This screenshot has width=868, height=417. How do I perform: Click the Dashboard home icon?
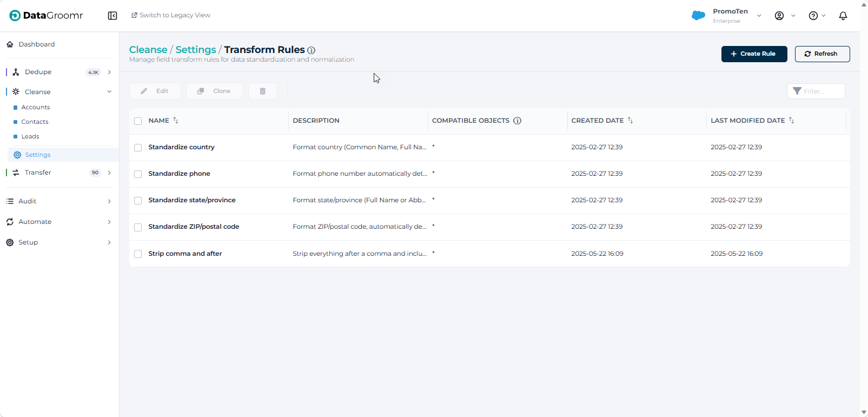10,44
